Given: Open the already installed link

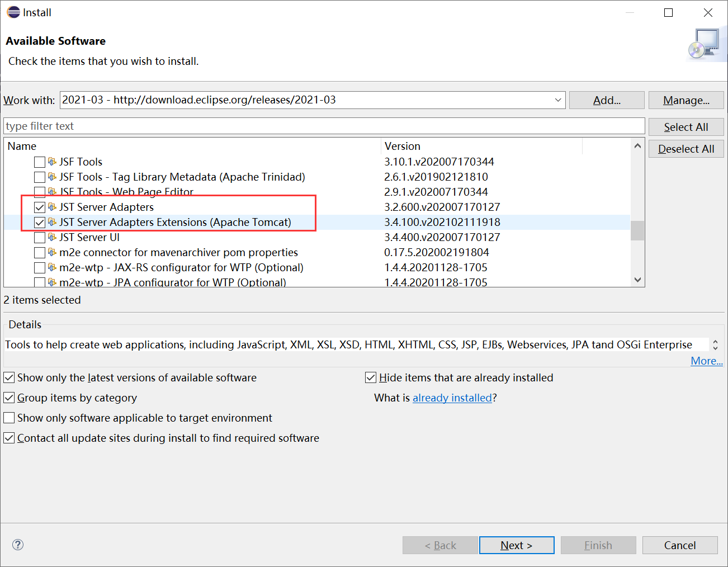Looking at the screenshot, I should click(x=452, y=398).
